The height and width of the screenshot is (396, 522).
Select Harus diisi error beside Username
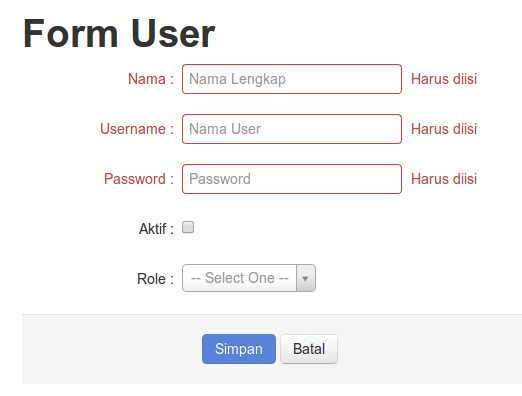pos(444,129)
